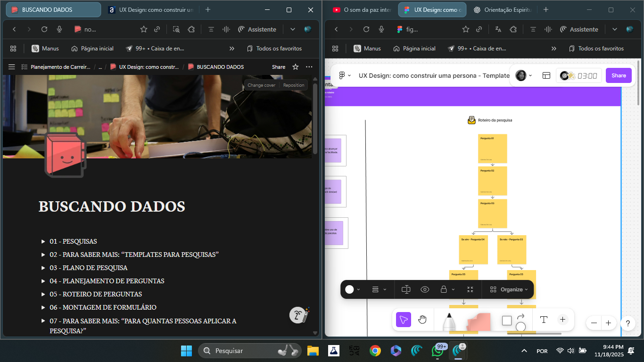Expand the "01 - PESQUISAS" toggle item
This screenshot has width=644, height=362.
point(43,241)
